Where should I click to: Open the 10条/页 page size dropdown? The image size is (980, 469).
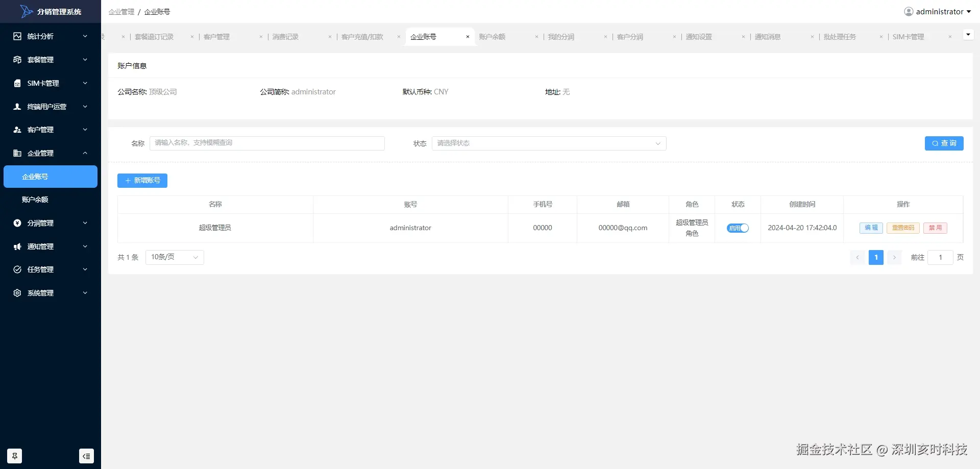[175, 257]
